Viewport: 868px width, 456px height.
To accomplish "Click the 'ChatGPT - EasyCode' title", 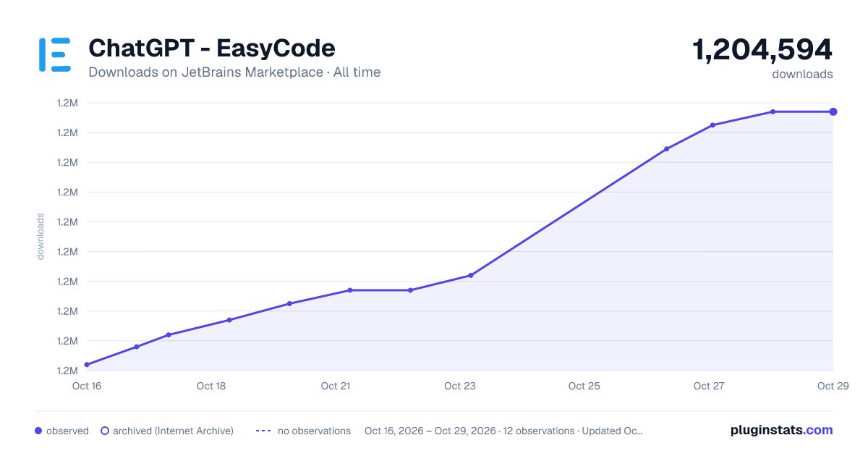I will coord(211,48).
